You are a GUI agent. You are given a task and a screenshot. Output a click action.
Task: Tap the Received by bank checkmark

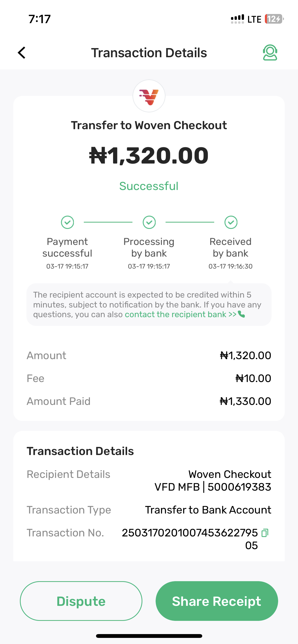[231, 222]
